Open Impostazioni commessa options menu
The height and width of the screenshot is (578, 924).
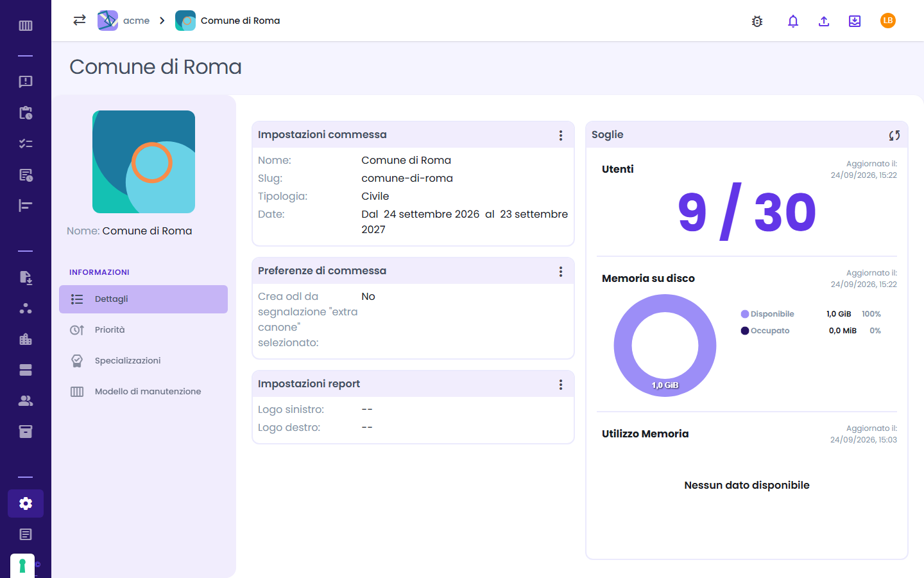pyautogui.click(x=561, y=136)
